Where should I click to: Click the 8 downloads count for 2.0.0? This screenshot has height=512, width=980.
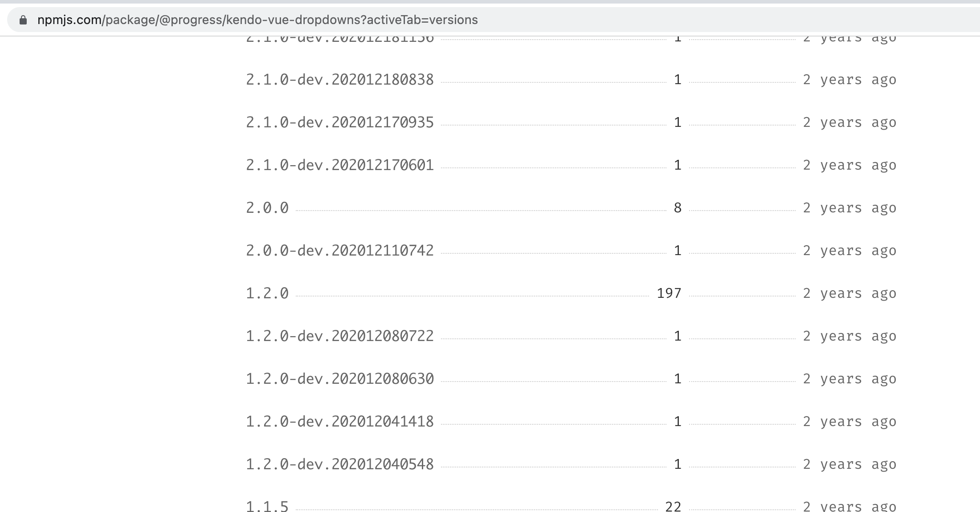coord(678,208)
